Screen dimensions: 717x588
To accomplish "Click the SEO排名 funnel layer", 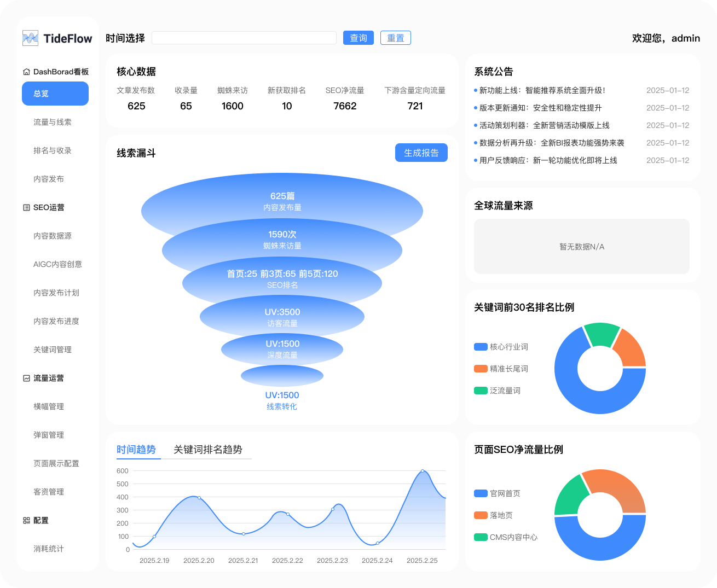I will (282, 278).
